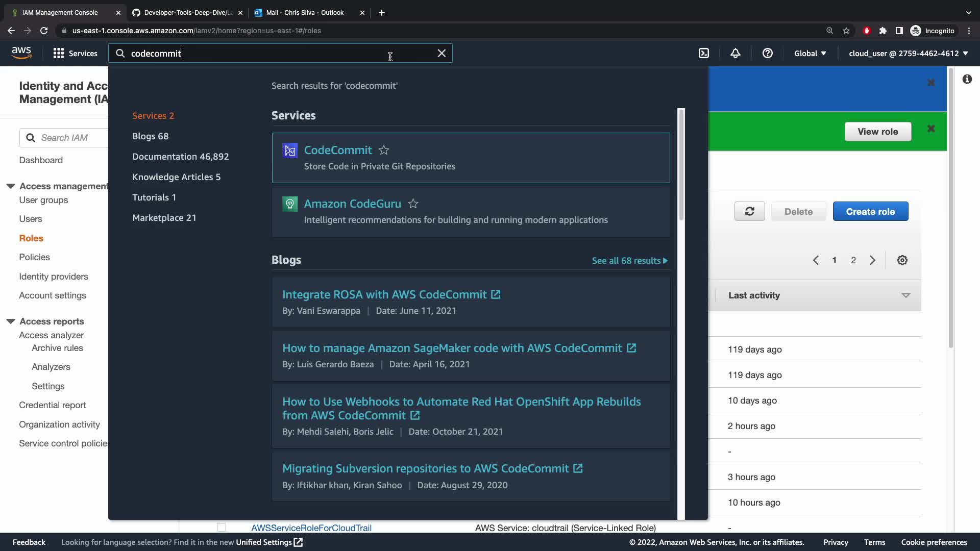Image resolution: width=980 pixels, height=551 pixels.
Task: Star the Amazon CodeGuru service
Action: tap(413, 204)
